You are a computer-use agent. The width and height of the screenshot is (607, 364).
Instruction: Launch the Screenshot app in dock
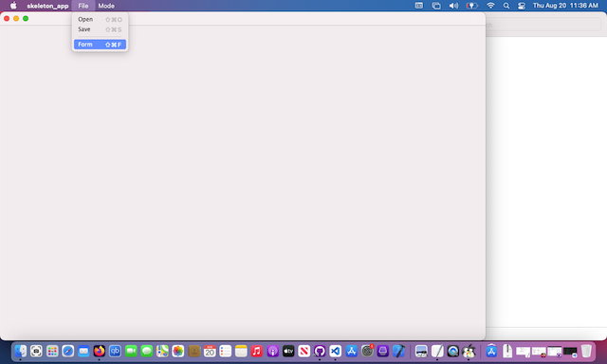point(36,352)
